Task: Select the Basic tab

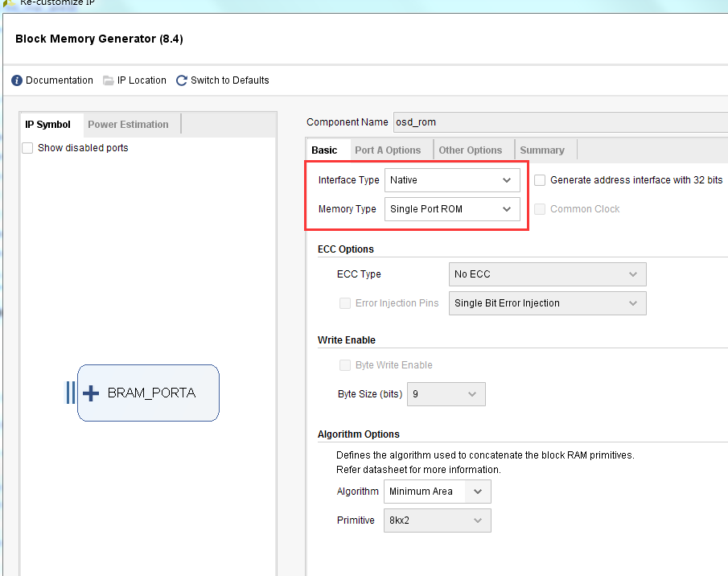Action: (324, 150)
